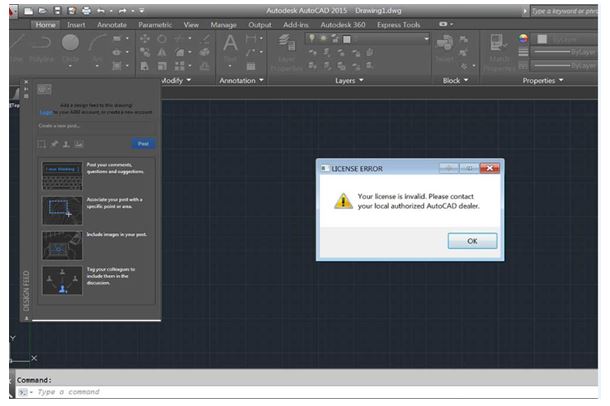Click the Save icon in quick access toolbar
The image size is (610, 406).
coord(58,9)
